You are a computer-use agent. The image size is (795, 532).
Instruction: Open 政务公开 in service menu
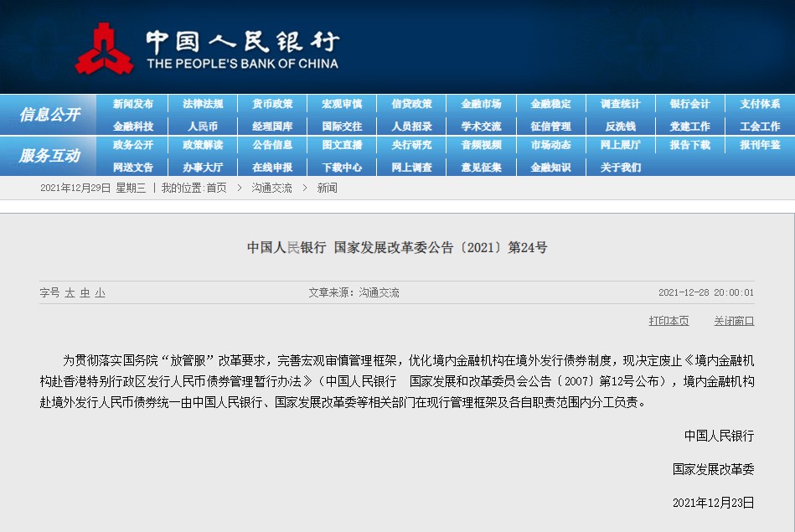click(x=133, y=145)
